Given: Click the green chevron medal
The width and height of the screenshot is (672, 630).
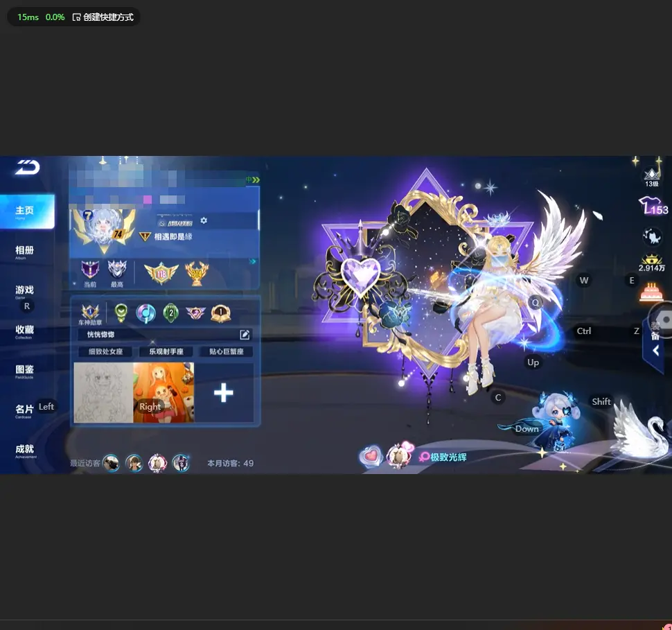Looking at the screenshot, I should [121, 313].
